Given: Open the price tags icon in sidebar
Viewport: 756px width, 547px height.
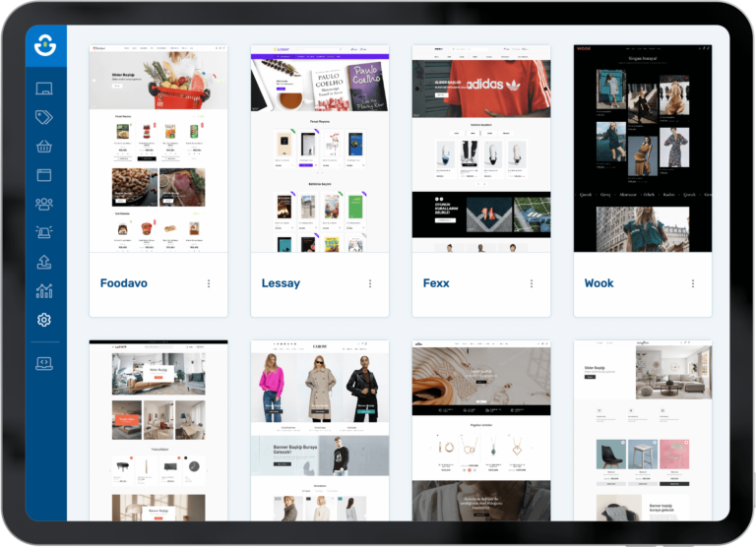Looking at the screenshot, I should click(x=44, y=118).
